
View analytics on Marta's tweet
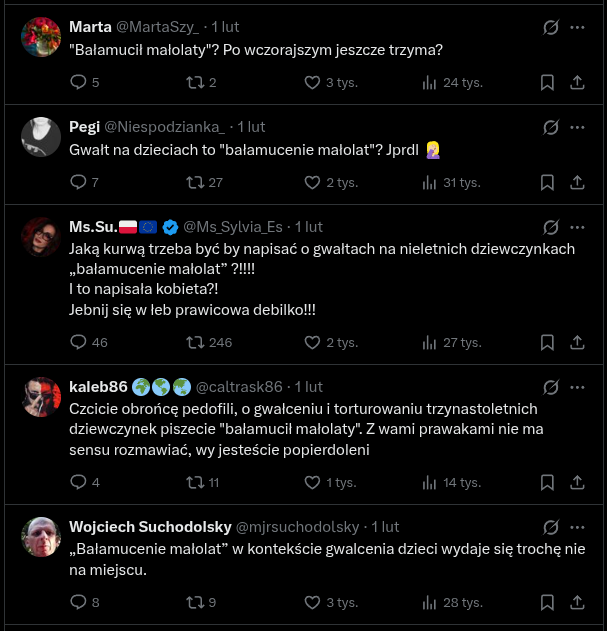click(x=431, y=82)
